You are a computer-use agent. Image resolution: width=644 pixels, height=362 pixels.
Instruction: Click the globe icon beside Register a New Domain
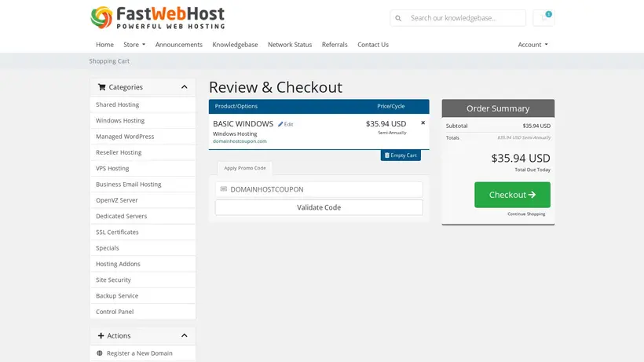coord(100,353)
